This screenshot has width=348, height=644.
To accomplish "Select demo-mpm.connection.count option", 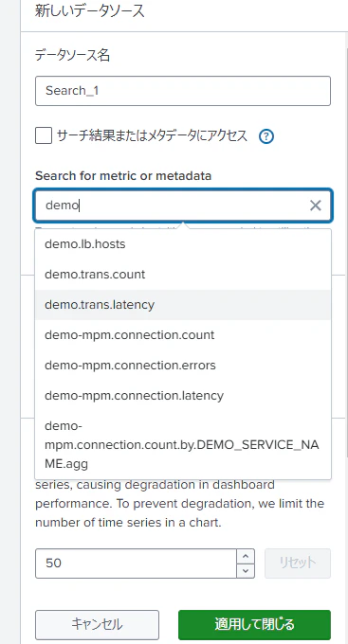I will [x=183, y=335].
